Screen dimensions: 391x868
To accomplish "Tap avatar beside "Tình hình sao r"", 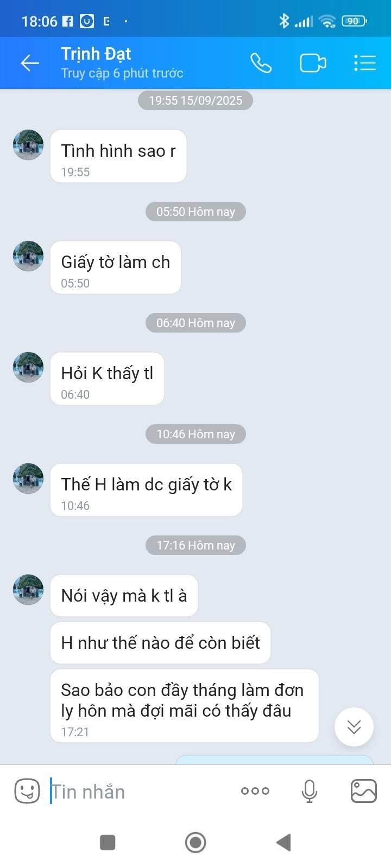I will pyautogui.click(x=28, y=145).
